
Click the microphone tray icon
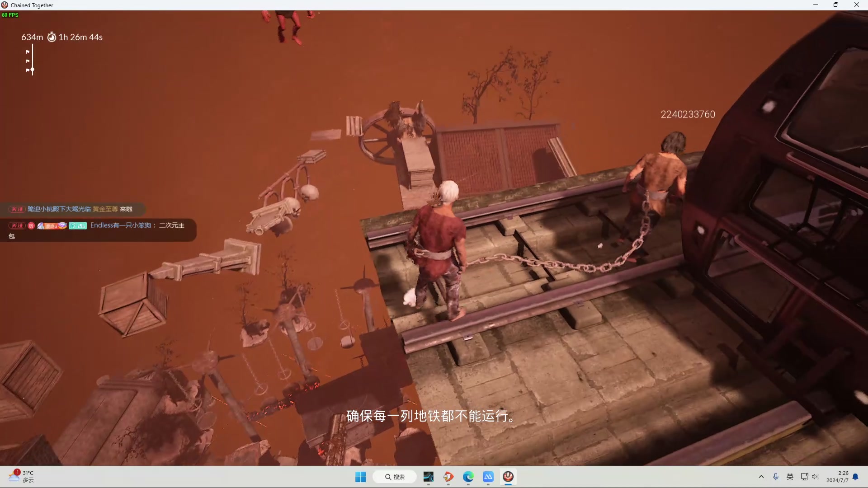[x=776, y=477]
